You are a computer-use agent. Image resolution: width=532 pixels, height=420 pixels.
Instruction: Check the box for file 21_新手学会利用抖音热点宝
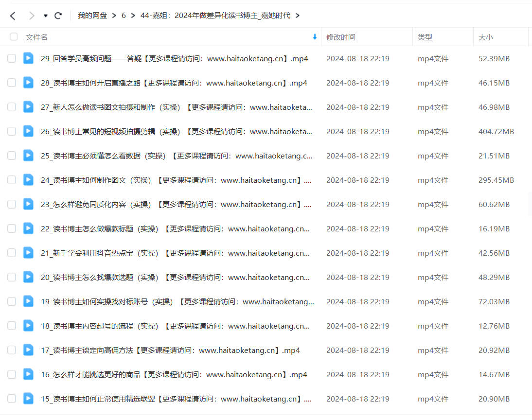coord(12,253)
